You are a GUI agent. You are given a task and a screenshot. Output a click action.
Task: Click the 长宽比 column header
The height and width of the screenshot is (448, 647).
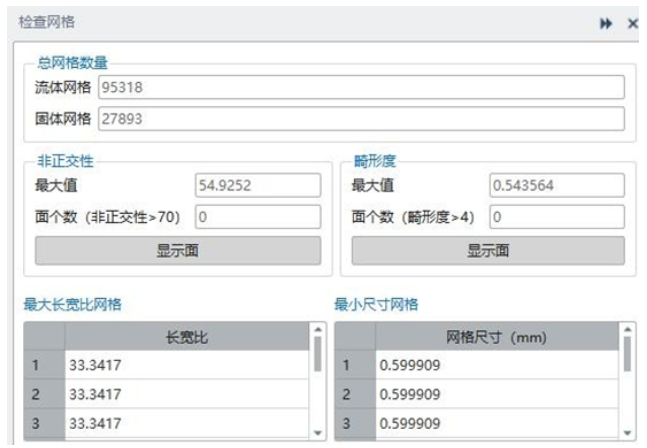(x=187, y=337)
